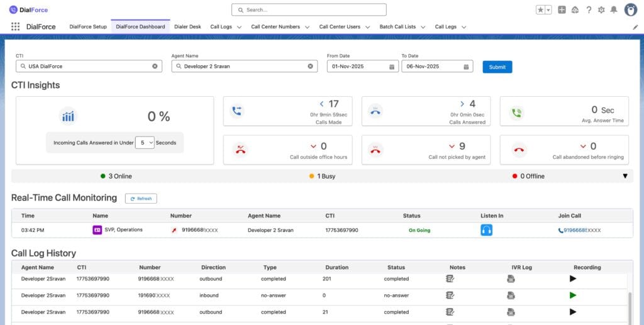Open notes for the first call log
Image resolution: width=644 pixels, height=325 pixels.
pos(450,278)
